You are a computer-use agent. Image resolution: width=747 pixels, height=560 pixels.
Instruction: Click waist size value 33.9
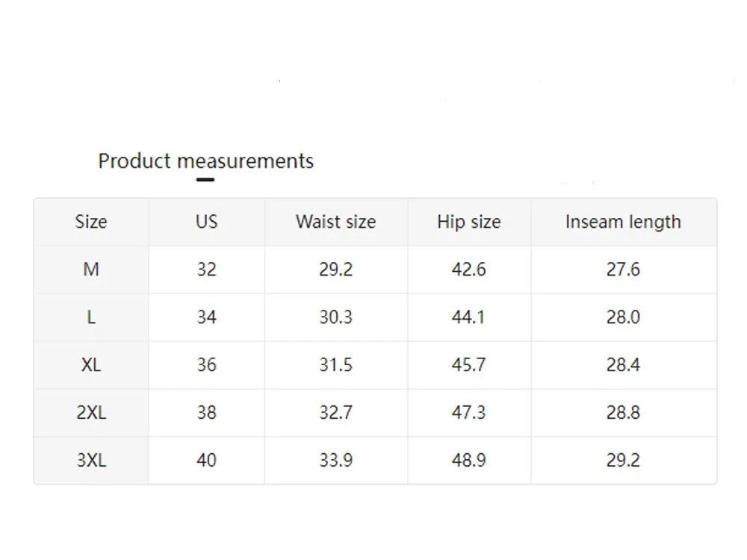[336, 460]
